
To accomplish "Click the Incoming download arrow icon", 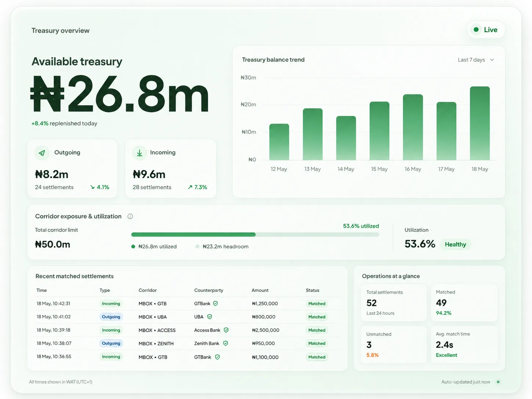I will (140, 153).
